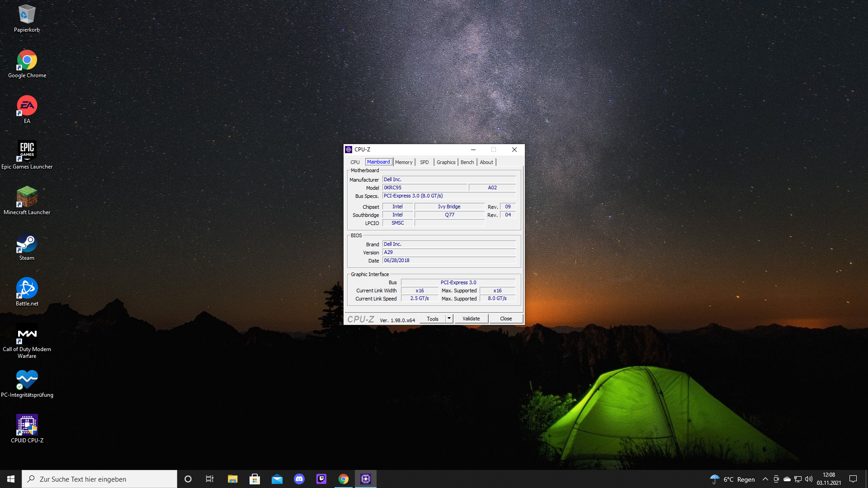Viewport: 868px width, 488px height.
Task: Open the SPD tab
Action: [x=424, y=162]
